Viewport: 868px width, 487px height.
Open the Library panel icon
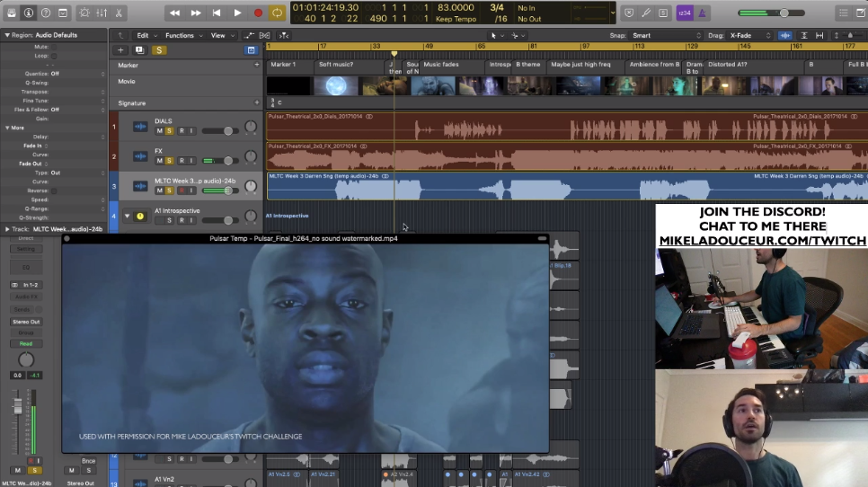click(x=11, y=13)
